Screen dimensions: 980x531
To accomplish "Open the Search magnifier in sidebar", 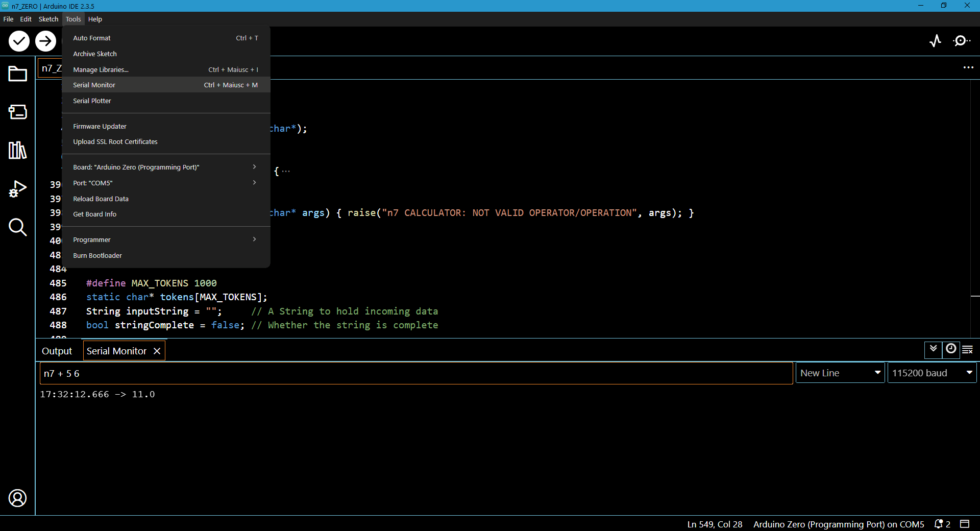I will coord(17,227).
